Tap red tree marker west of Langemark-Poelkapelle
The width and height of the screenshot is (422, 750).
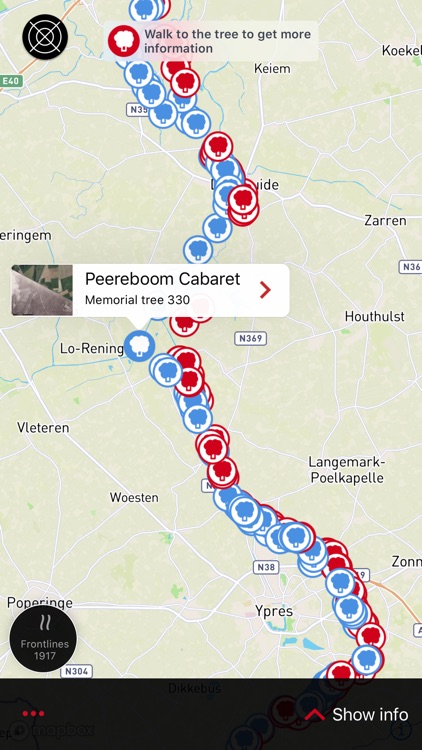point(222,471)
